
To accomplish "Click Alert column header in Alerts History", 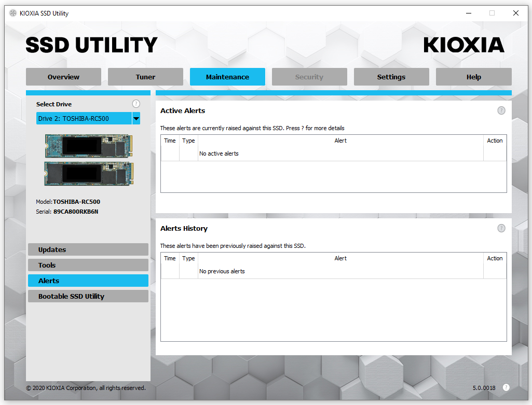I will [340, 258].
